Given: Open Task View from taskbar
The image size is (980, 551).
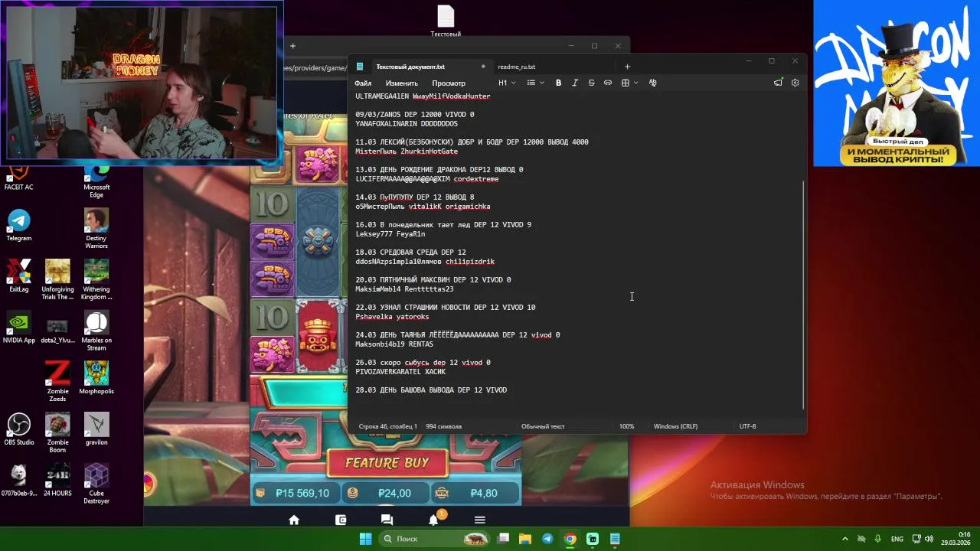Looking at the screenshot, I should pos(503,539).
